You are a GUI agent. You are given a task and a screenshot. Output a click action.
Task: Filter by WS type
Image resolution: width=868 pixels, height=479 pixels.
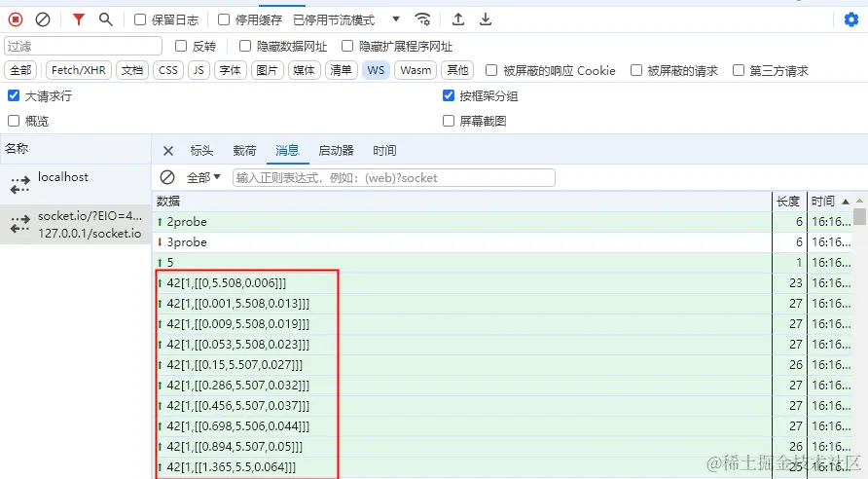click(x=376, y=70)
